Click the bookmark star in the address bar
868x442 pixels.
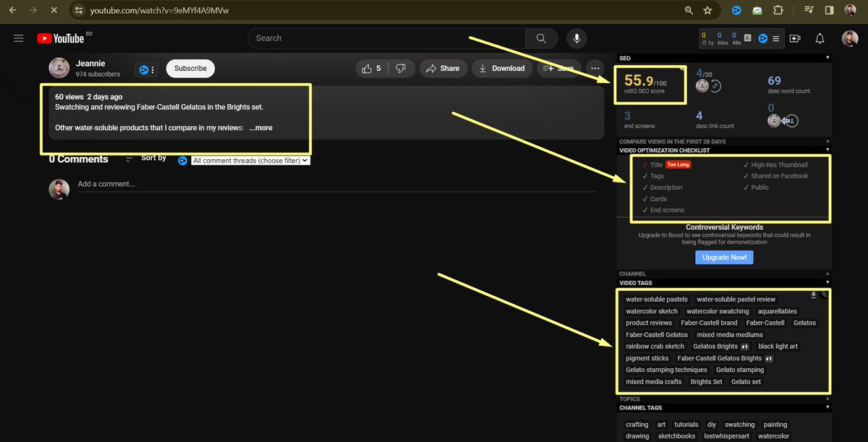coord(707,10)
